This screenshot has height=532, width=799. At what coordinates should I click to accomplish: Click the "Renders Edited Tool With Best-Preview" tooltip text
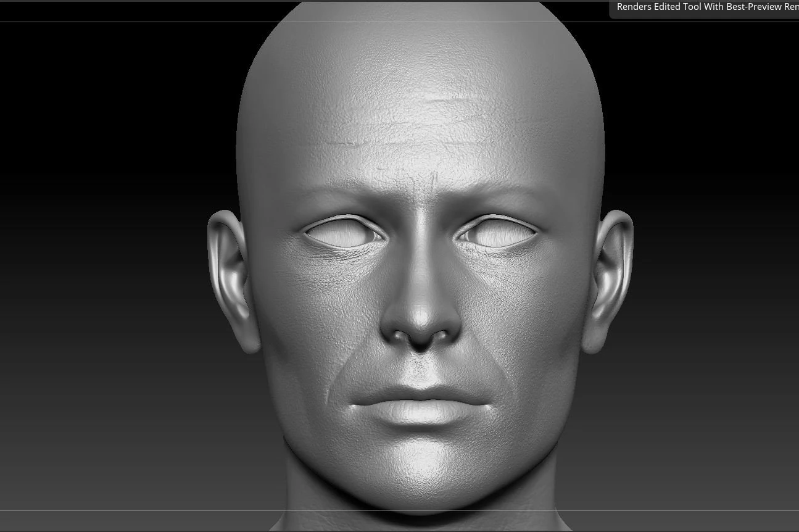pyautogui.click(x=707, y=7)
